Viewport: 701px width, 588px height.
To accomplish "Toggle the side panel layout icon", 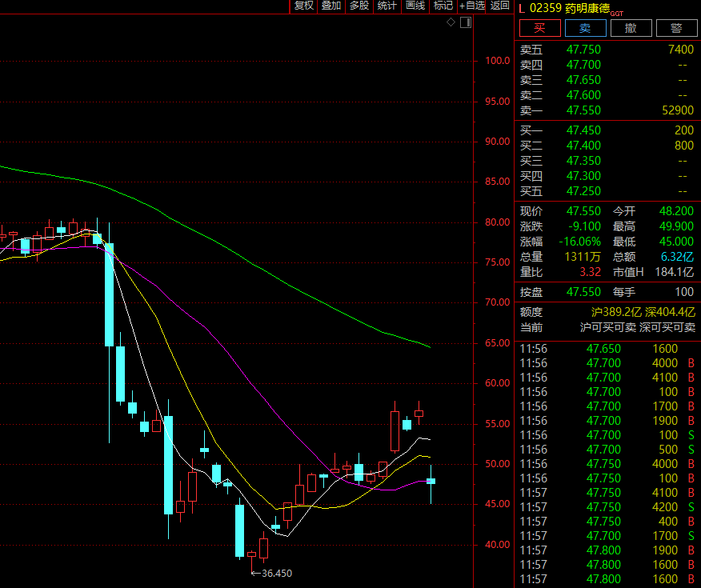I will (466, 22).
